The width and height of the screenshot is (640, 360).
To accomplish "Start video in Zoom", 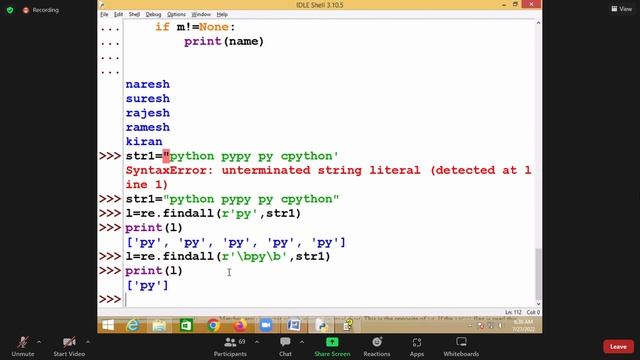I will pos(69,346).
